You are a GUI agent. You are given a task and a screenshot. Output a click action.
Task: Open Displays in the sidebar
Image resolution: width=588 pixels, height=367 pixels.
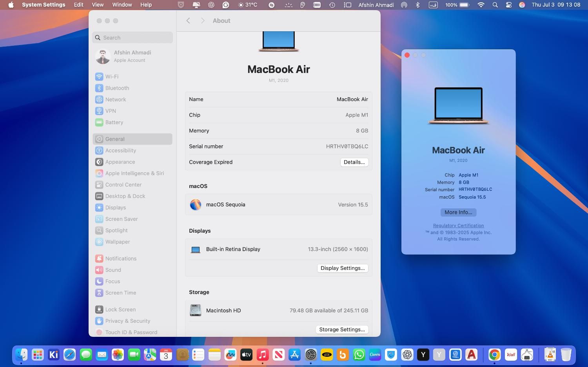[x=132, y=208]
